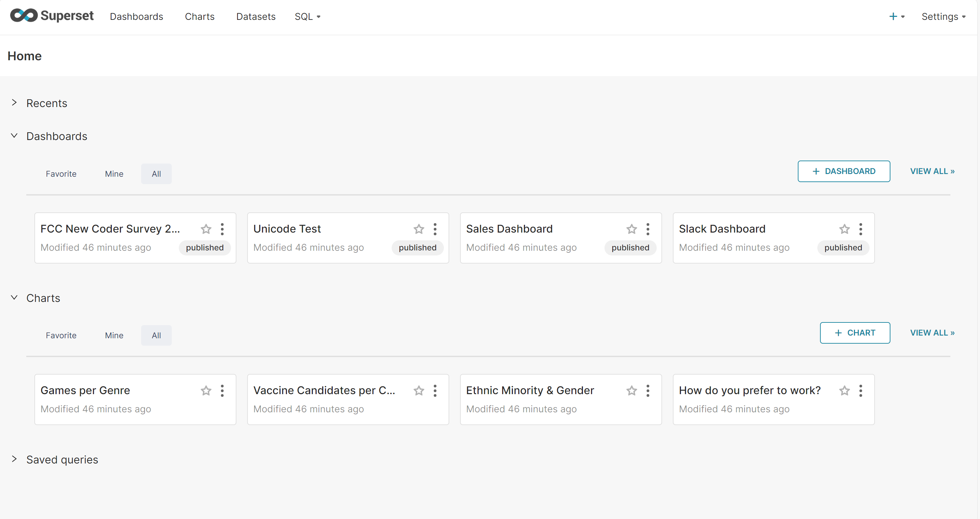Click VIEW ALL link for Charts

coord(932,333)
